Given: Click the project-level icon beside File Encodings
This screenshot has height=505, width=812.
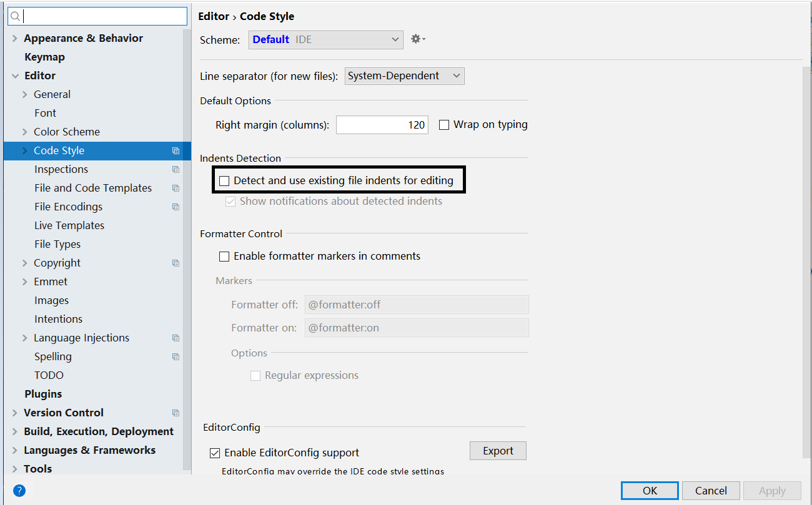Looking at the screenshot, I should [176, 207].
